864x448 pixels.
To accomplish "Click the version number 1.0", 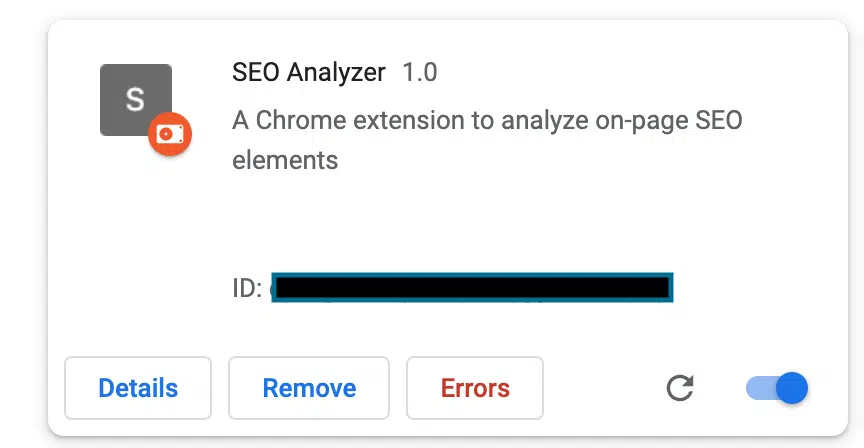I will (419, 73).
